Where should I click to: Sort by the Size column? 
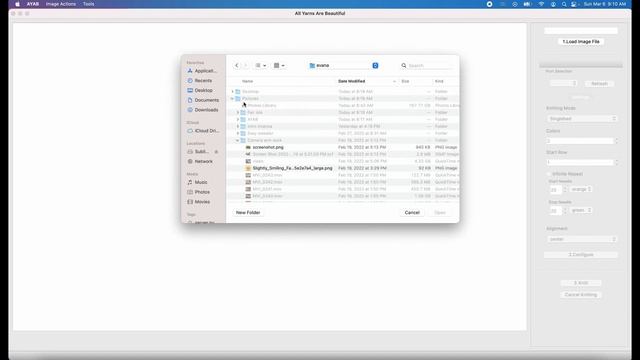(x=405, y=81)
